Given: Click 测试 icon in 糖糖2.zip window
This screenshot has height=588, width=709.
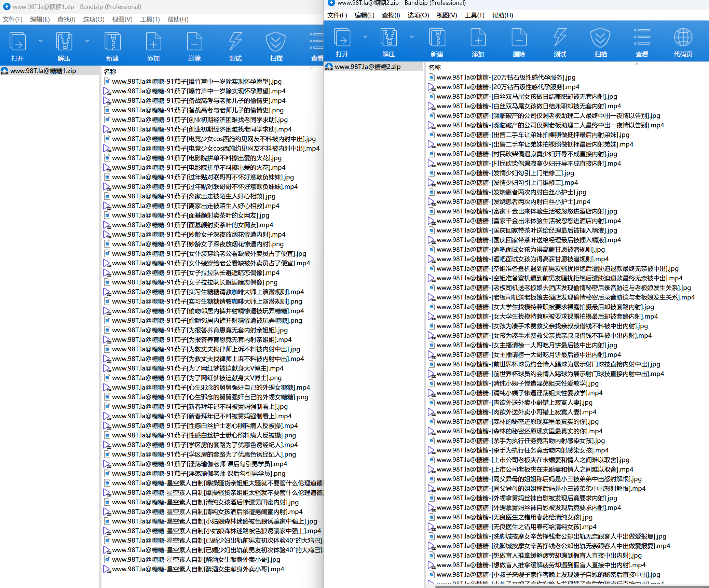Looking at the screenshot, I should tap(560, 37).
